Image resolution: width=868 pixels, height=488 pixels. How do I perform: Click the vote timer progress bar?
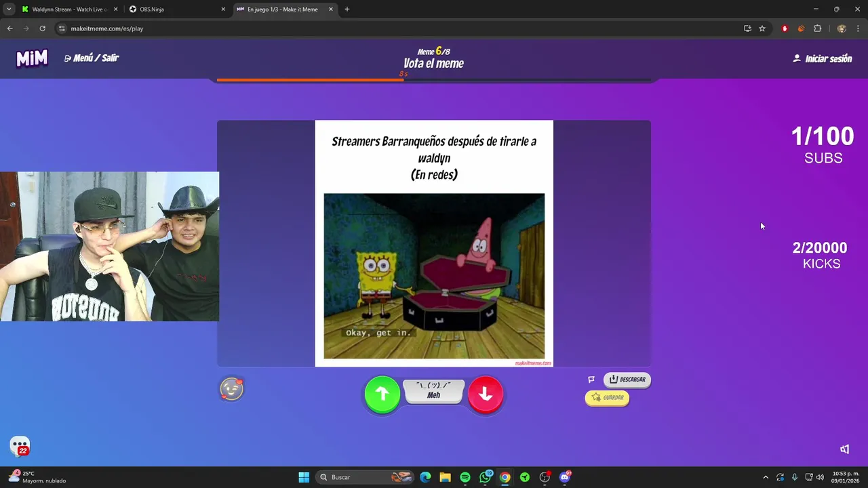(x=434, y=80)
